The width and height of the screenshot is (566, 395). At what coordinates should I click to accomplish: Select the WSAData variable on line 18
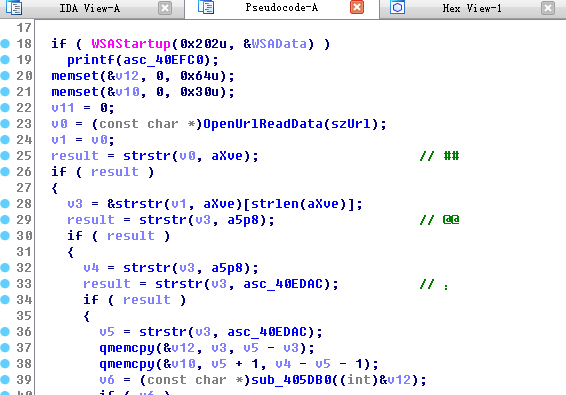pos(279,44)
